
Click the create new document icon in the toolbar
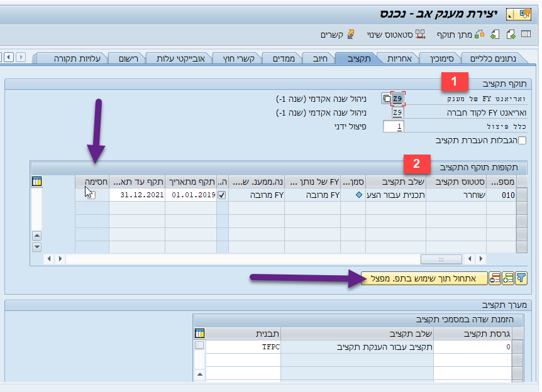(511, 34)
